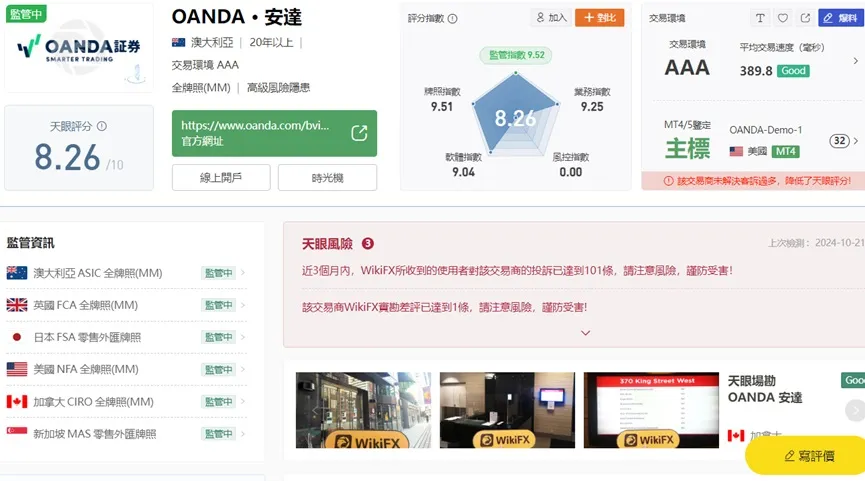Click the heart favorite icon
Viewport: 865px width, 481px height.
point(783,18)
